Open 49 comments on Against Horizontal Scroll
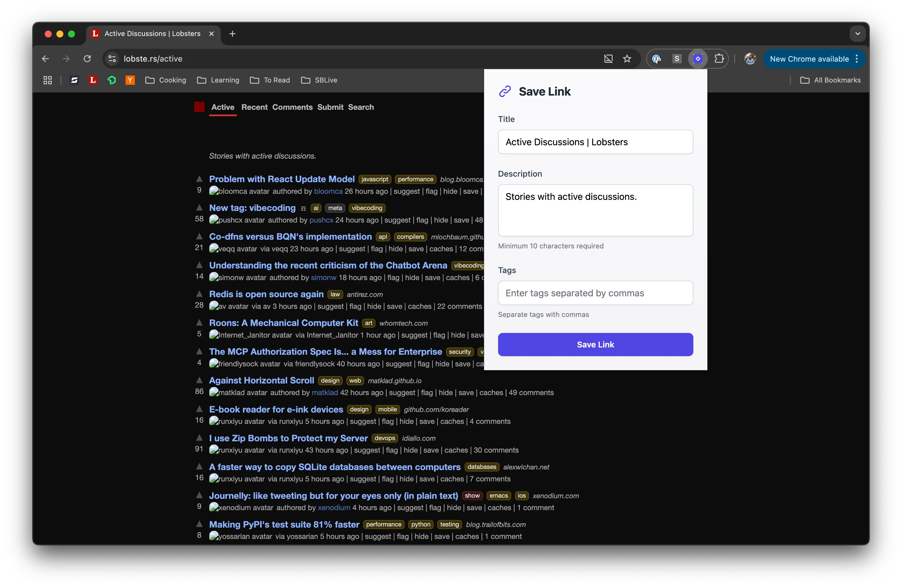This screenshot has height=588, width=902. (531, 392)
